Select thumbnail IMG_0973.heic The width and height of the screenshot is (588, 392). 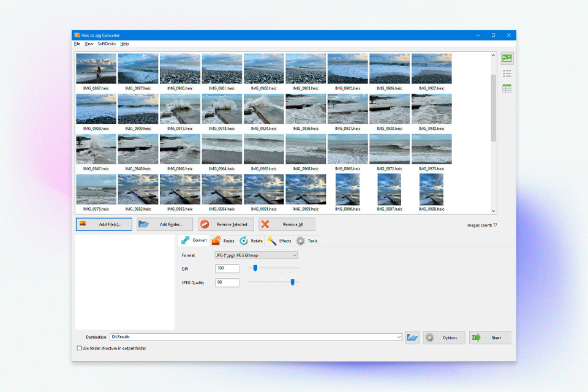[432, 149]
